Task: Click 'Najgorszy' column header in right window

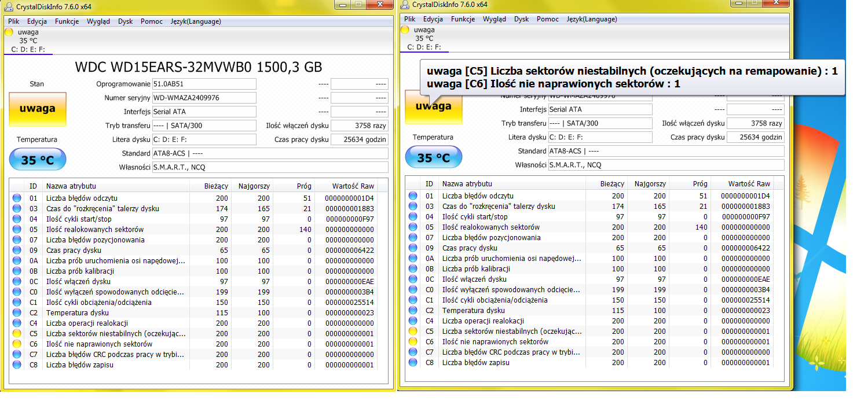Action: (x=648, y=183)
